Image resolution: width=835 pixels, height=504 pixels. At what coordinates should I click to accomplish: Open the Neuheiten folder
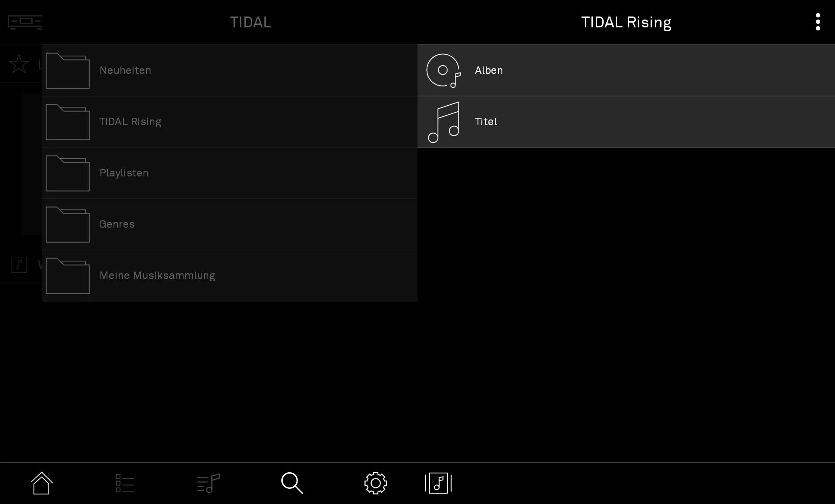[229, 70]
